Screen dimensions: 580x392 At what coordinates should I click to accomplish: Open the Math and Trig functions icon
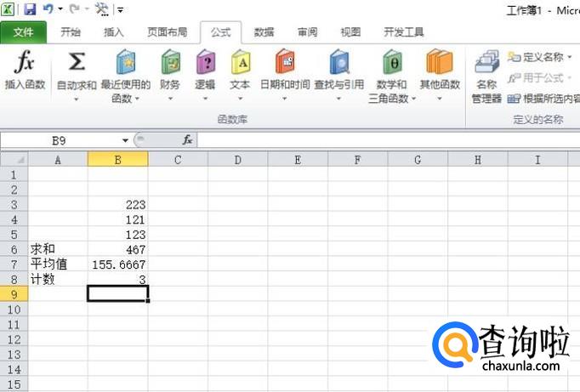click(x=392, y=62)
